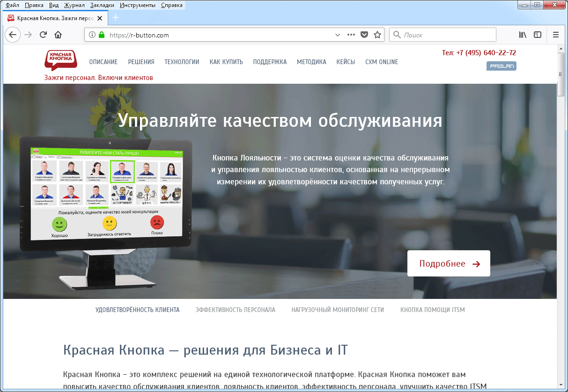Click the green padlock site info icon
This screenshot has width=568, height=392.
coord(101,35)
